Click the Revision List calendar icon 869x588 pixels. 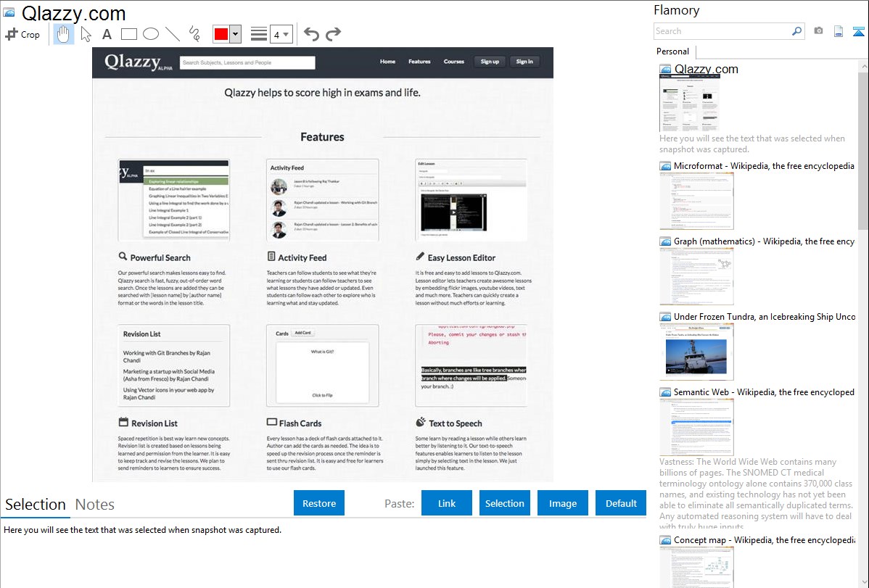[x=123, y=422]
